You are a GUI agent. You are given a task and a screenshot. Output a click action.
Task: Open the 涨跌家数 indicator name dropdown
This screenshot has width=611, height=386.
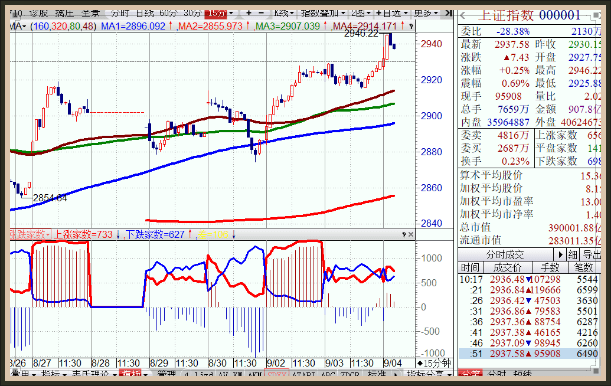[30, 234]
